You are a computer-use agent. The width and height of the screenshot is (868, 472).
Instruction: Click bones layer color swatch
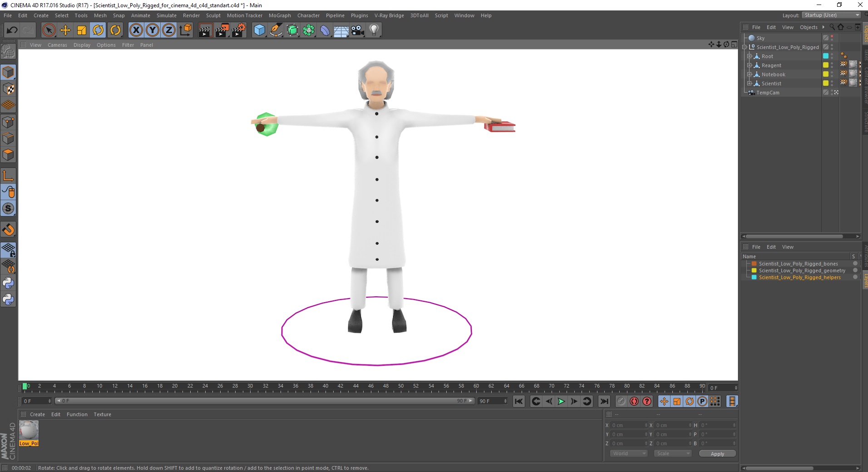754,264
